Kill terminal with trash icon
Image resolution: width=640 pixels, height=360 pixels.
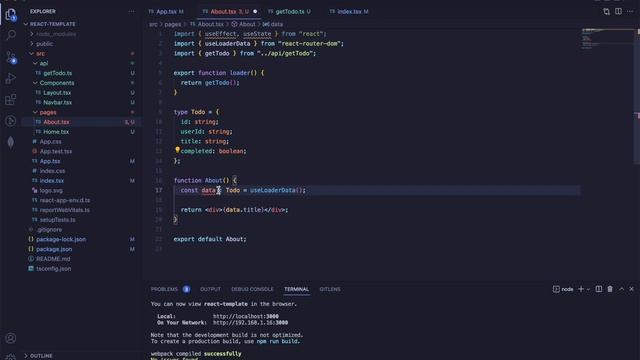[610, 289]
